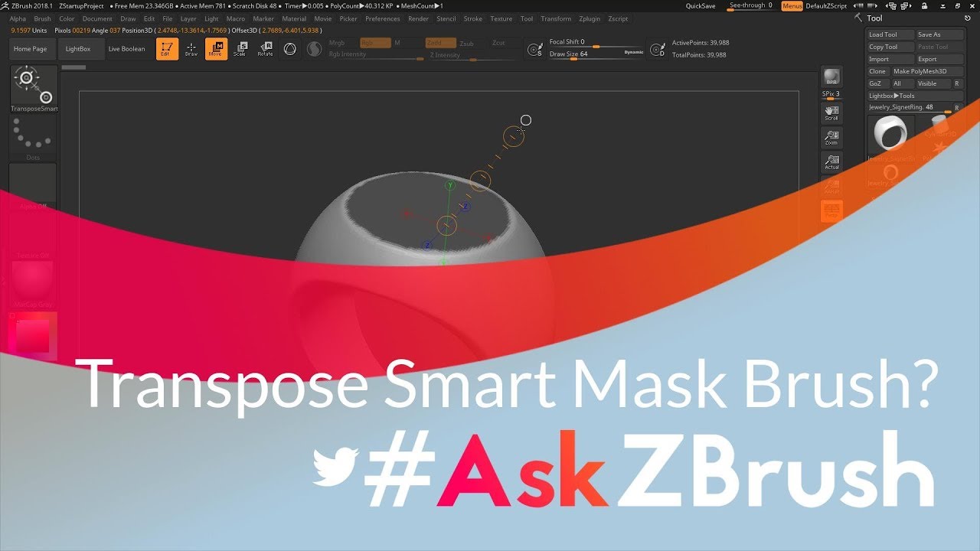Open the Stroke menu
Image resolution: width=980 pixels, height=551 pixels.
pyautogui.click(x=473, y=18)
